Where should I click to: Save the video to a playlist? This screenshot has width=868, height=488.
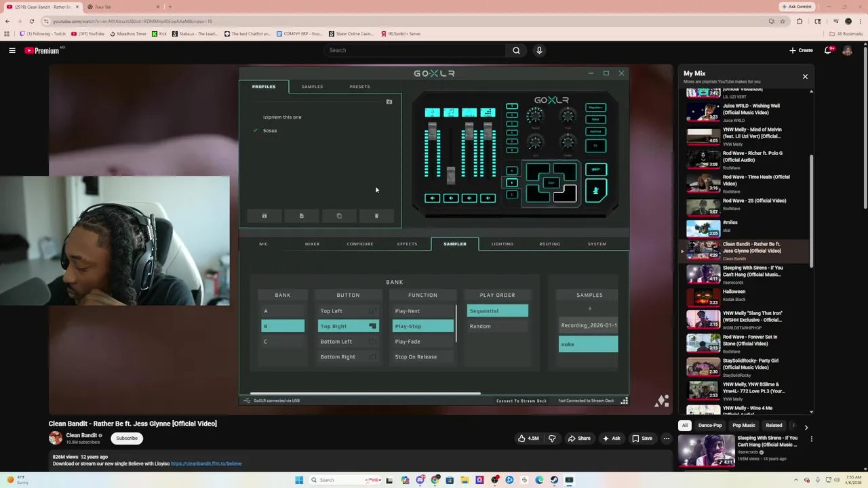[642, 439]
